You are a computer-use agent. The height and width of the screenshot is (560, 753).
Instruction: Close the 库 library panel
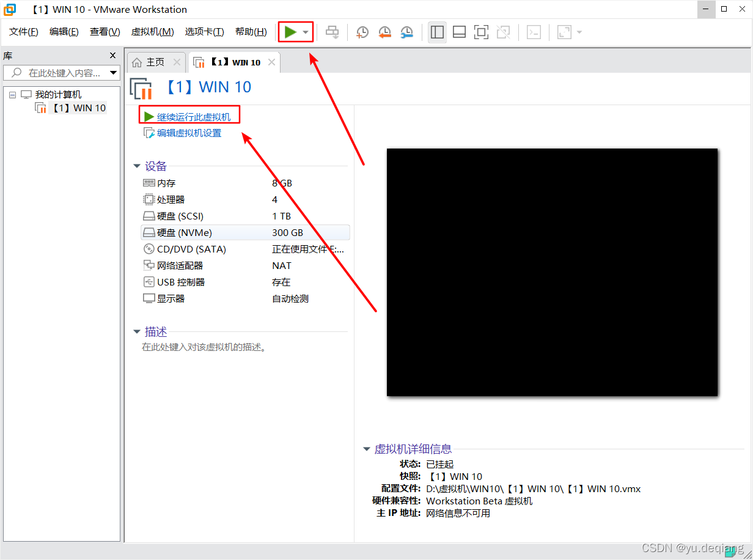click(112, 56)
